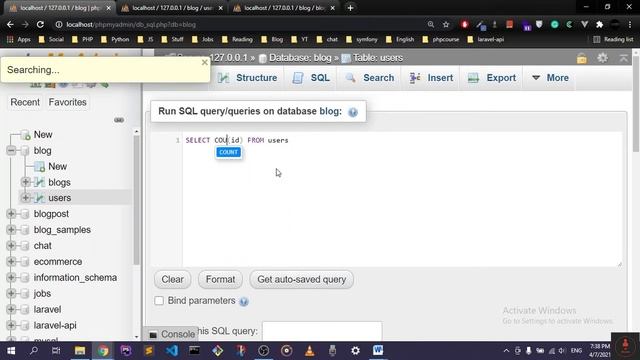640x360 pixels.
Task: Expand the laravel database node
Action: [x=11, y=309]
